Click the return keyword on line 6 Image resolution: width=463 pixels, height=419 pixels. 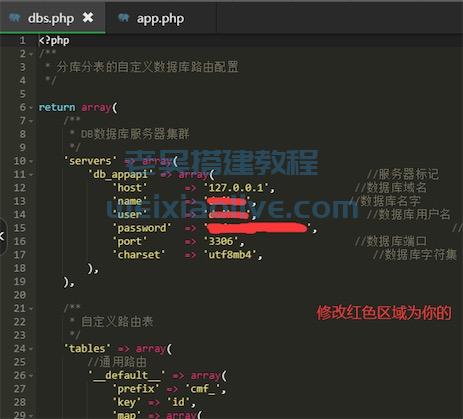point(57,107)
